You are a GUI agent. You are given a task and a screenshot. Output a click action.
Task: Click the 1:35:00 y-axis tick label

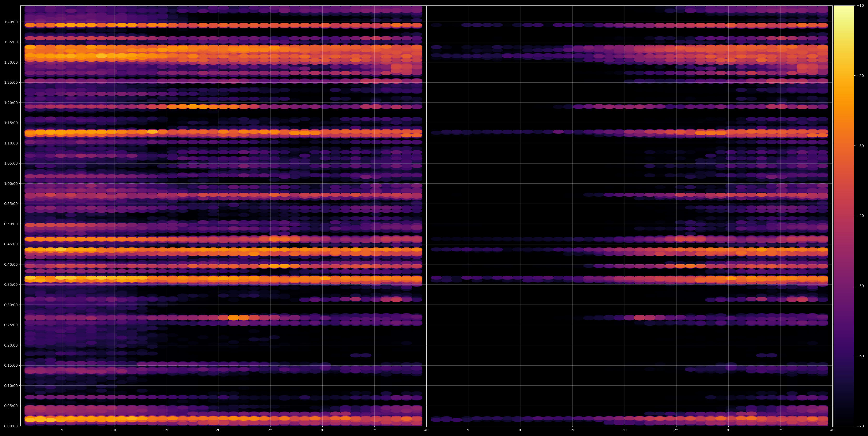11,42
